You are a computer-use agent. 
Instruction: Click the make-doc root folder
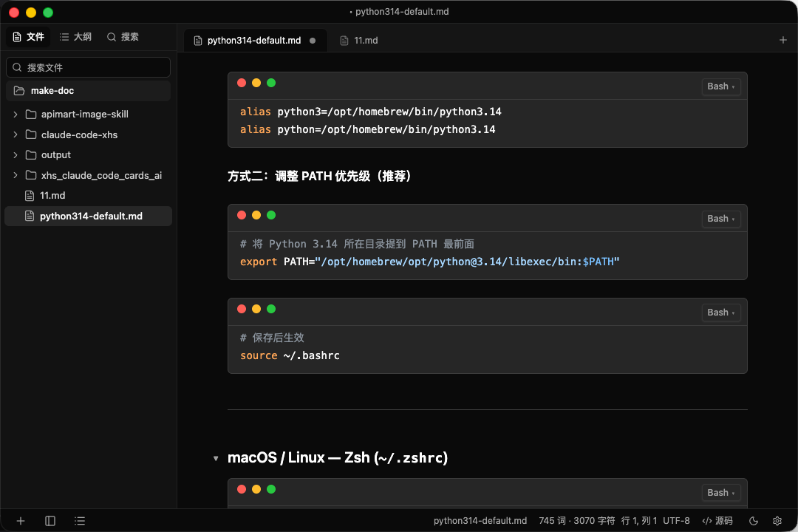pyautogui.click(x=89, y=91)
